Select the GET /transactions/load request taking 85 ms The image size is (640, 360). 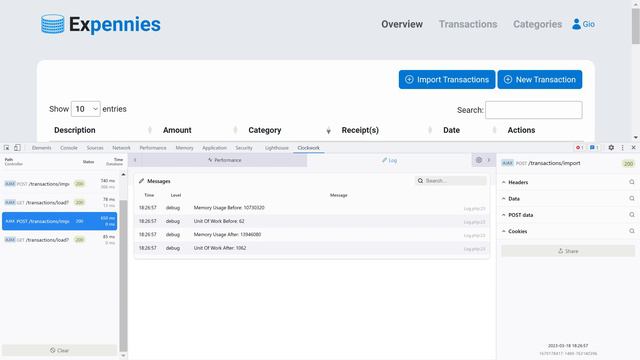[60, 240]
